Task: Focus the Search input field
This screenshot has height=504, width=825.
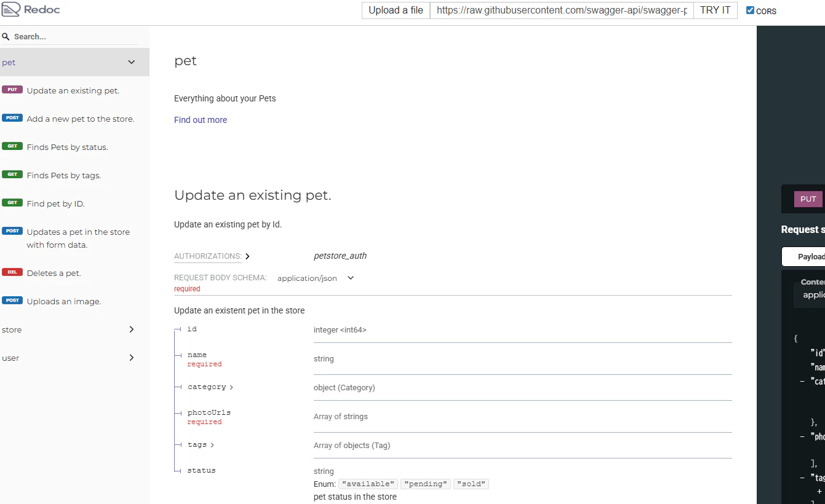Action: (69, 37)
